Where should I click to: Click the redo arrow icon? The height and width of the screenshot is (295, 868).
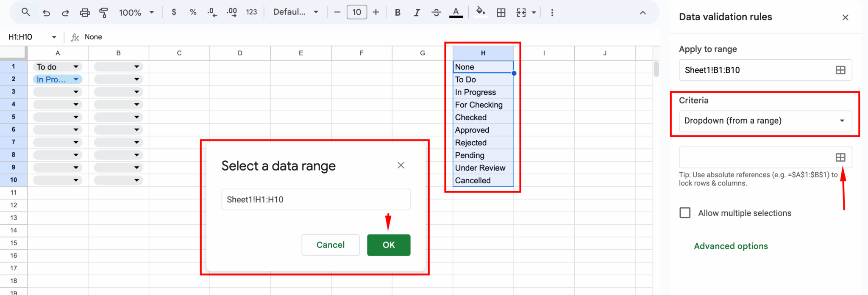(x=65, y=13)
